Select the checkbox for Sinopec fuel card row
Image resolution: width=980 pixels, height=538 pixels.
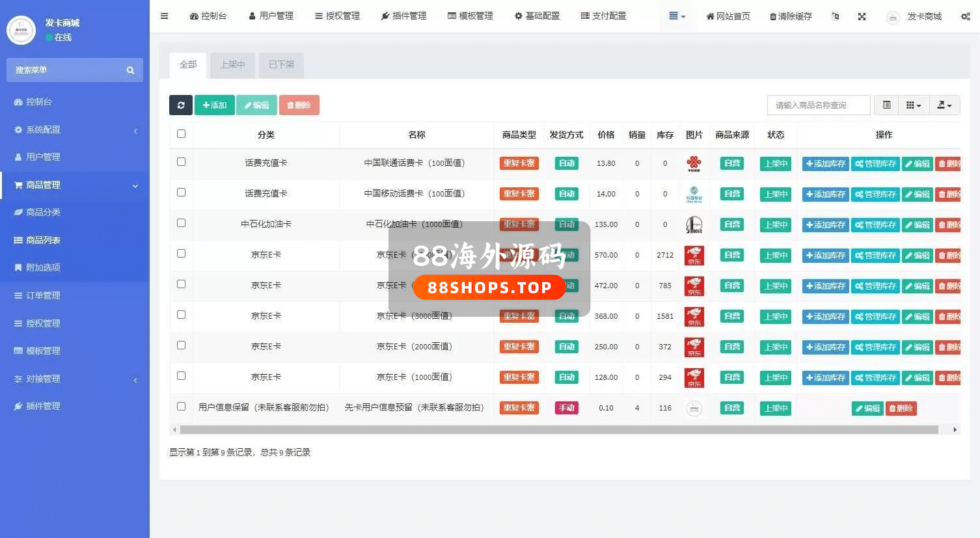click(181, 223)
